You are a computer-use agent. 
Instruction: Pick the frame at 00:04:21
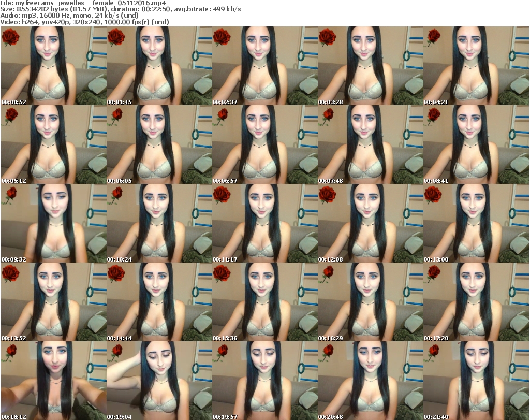pos(476,66)
